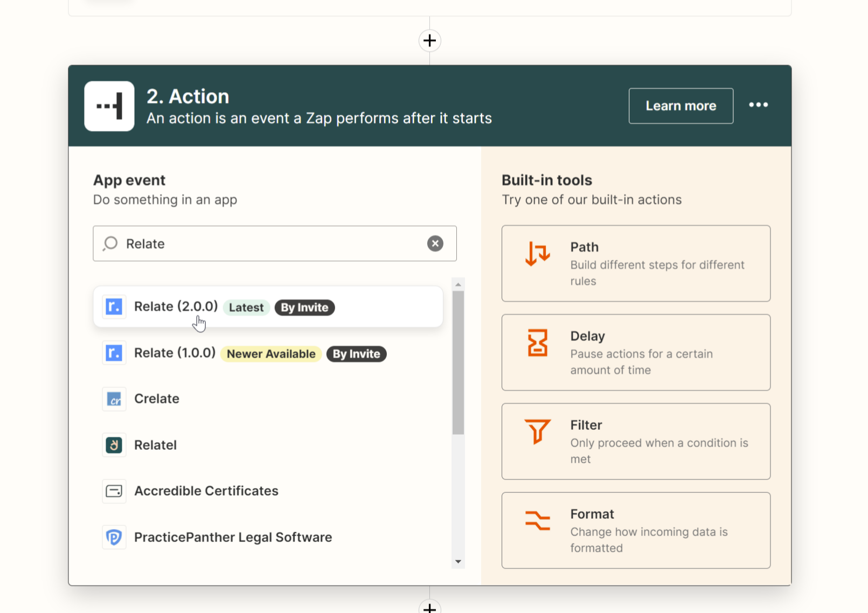Select Relate (2.0.0) app
Viewport: 868px width, 613px height.
coord(268,307)
